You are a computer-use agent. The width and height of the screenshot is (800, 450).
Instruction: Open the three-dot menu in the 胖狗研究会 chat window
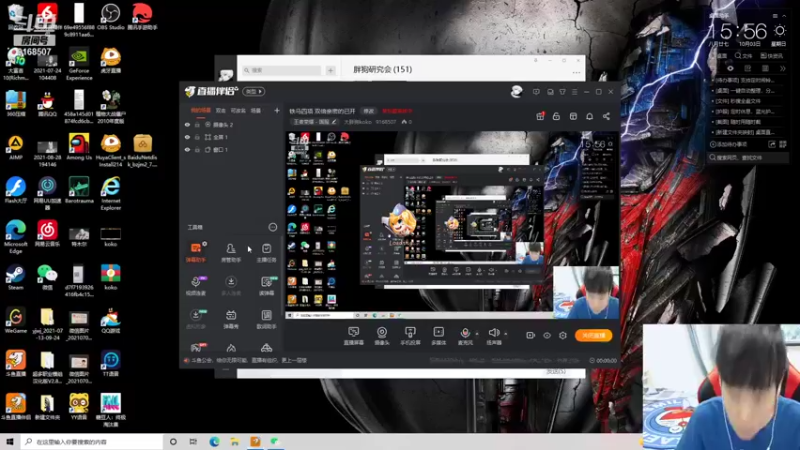pos(577,72)
